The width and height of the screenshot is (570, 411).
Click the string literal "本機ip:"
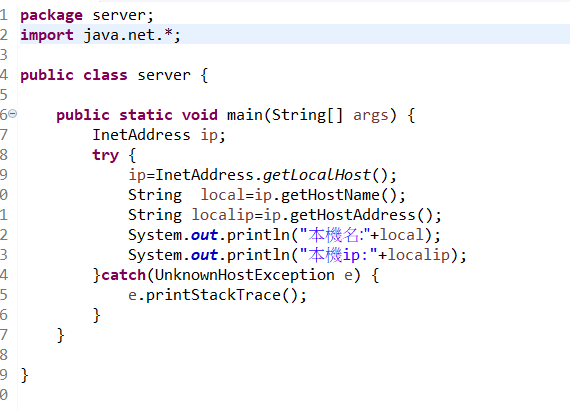pos(339,255)
